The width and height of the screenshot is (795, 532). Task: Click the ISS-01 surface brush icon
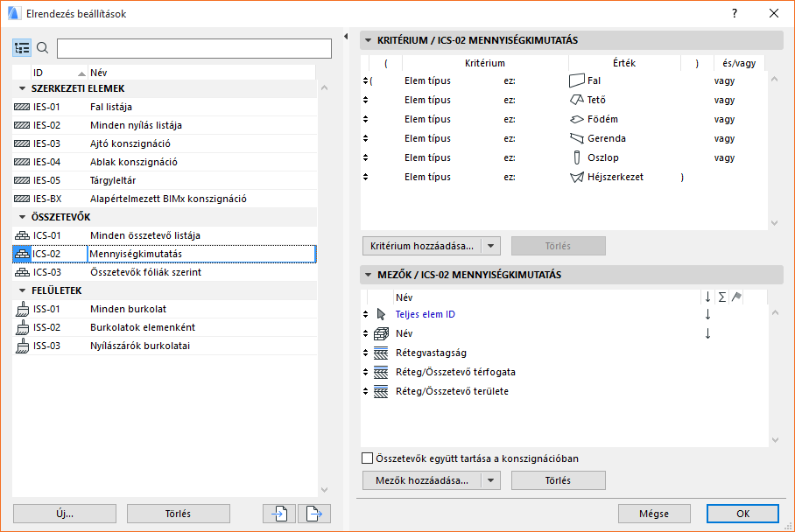(22, 309)
